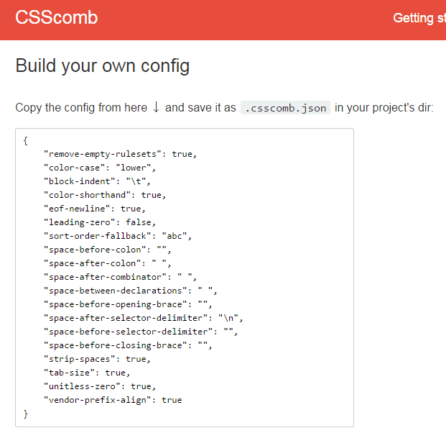Click the Build your own config heading
The height and width of the screenshot is (446, 446).
(103, 66)
